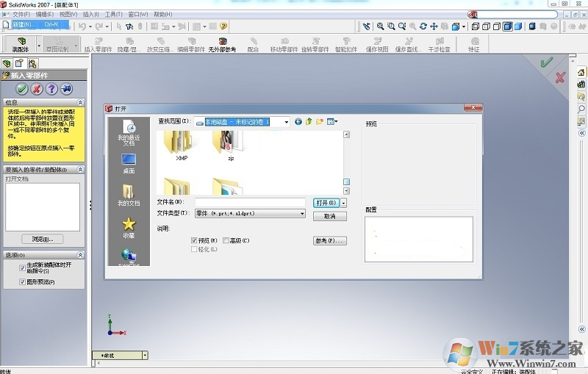Open view menu dropdown in Open dialog

point(332,121)
